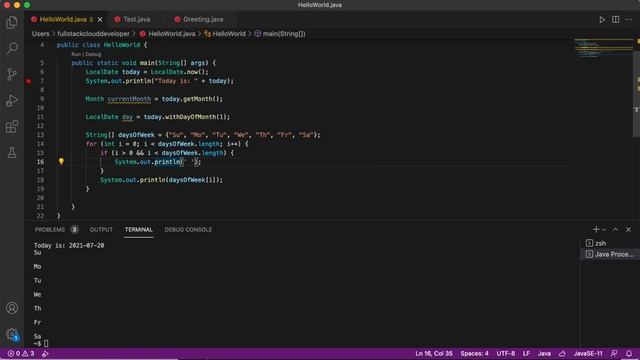The height and width of the screenshot is (360, 640).
Task: Click the "Today is: 2021-07-20" terminal output
Action: (69, 245)
